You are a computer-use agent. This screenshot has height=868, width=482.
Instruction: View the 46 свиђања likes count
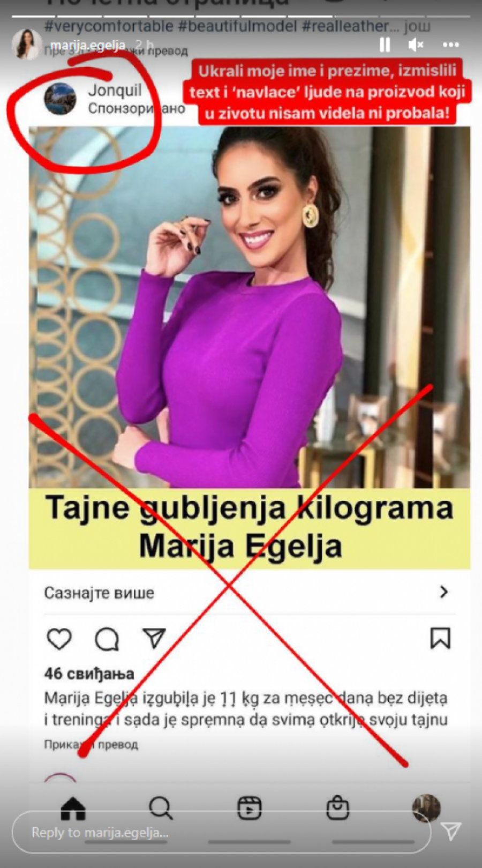89,674
